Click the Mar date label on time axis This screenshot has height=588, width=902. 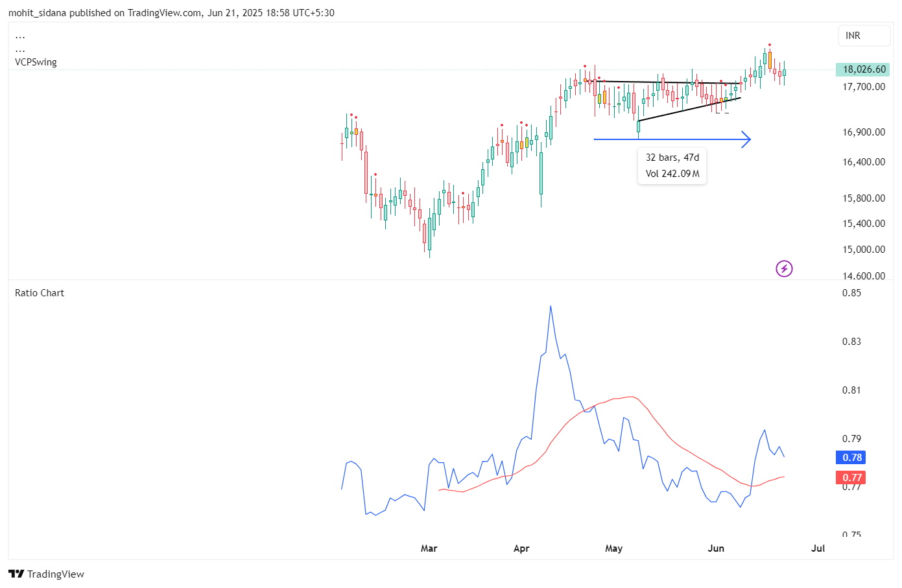pos(429,548)
